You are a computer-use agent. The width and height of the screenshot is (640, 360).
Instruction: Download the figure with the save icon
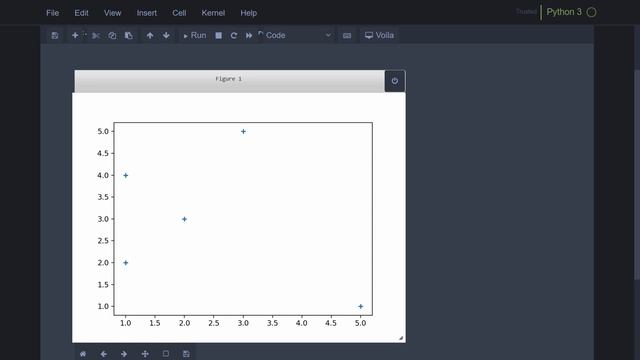(x=186, y=354)
